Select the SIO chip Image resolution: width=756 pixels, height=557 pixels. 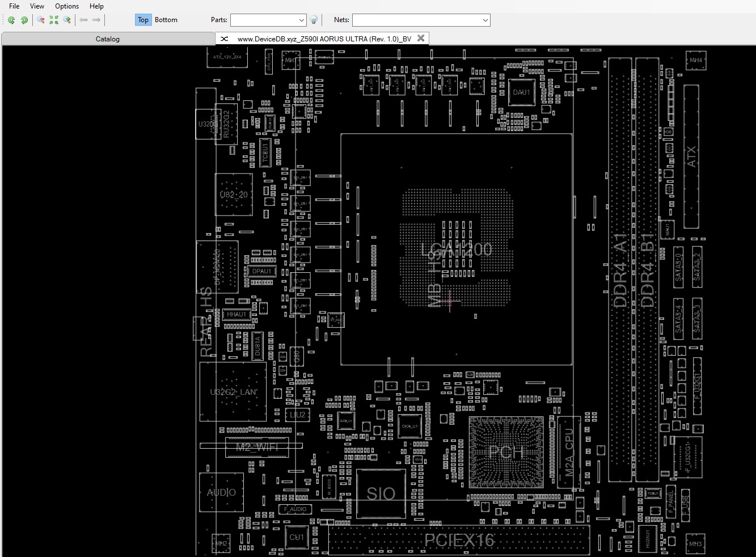381,493
